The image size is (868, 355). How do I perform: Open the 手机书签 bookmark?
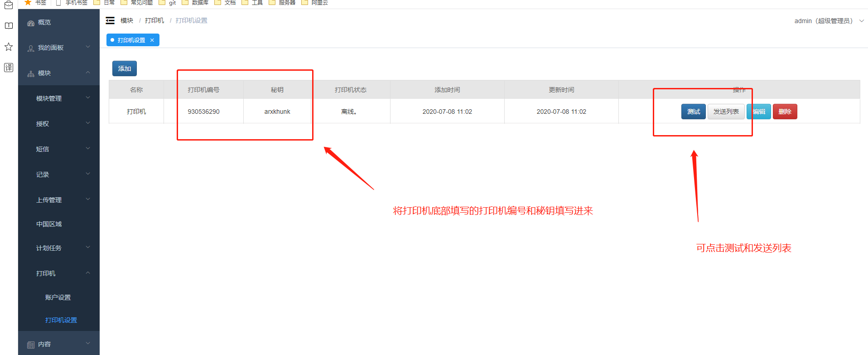coord(72,3)
